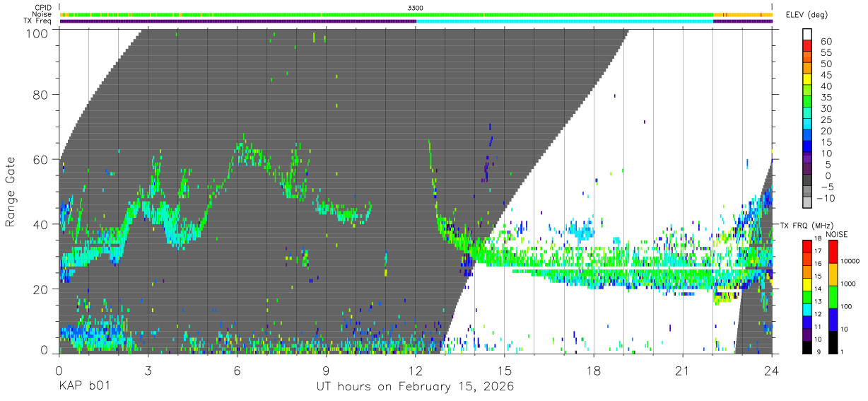The width and height of the screenshot is (868, 401).
Task: Click the 60 label on the ELEV legend
Action: coord(825,42)
